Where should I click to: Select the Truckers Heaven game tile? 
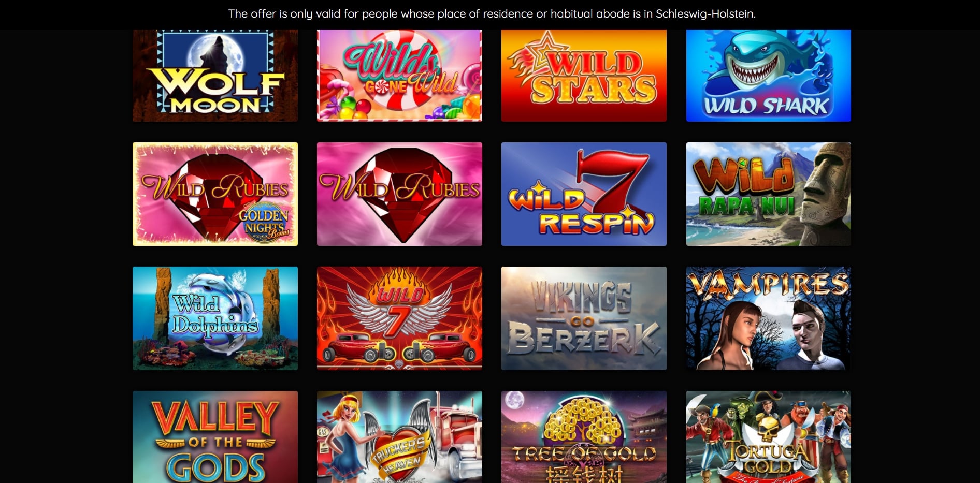[399, 437]
